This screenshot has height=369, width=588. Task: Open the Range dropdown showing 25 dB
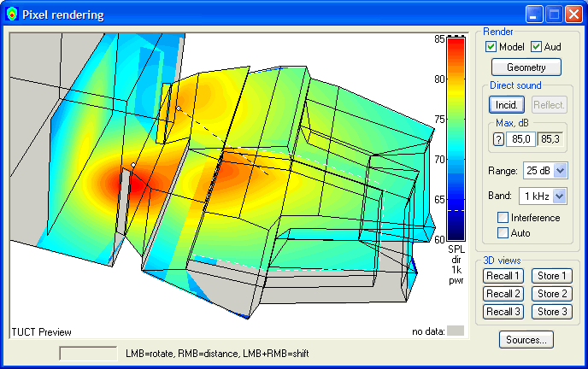[x=545, y=170]
